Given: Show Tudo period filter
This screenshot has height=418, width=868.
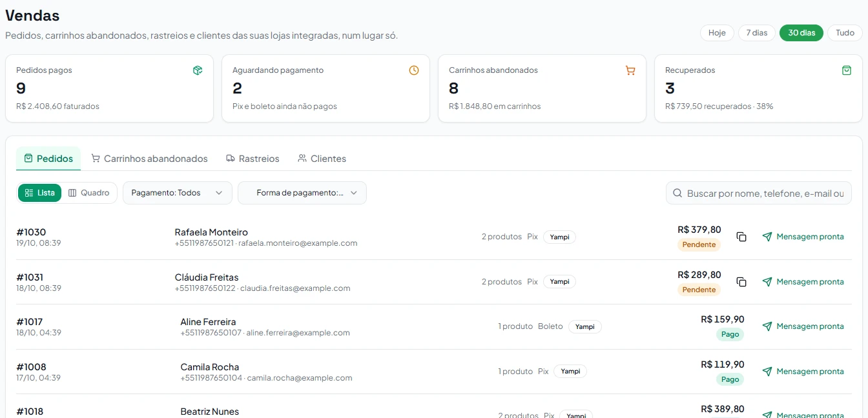Looking at the screenshot, I should (x=845, y=33).
